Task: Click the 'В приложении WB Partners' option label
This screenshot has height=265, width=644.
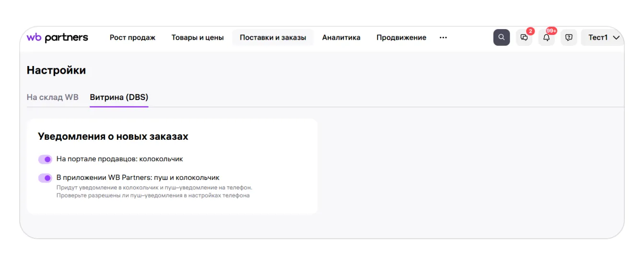Action: [138, 177]
